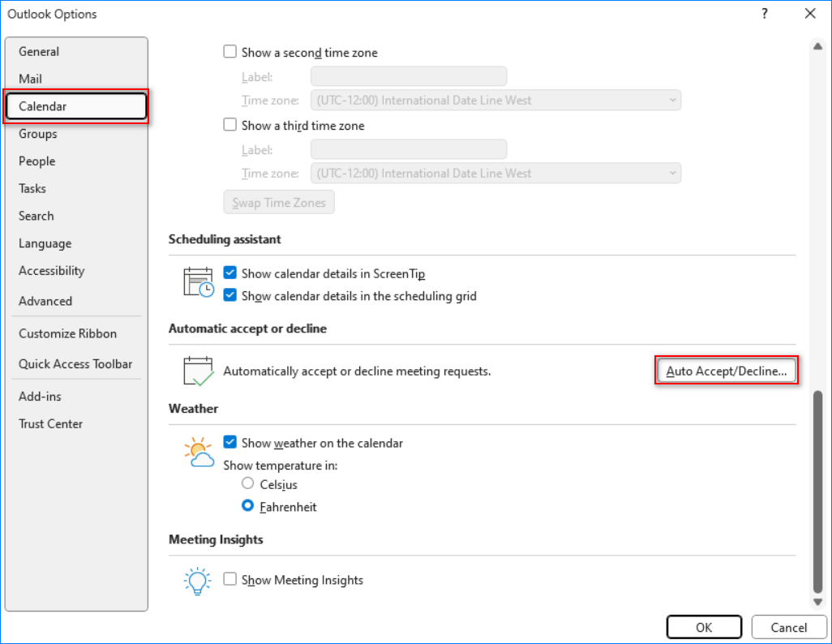Open the Search options category
This screenshot has height=644, width=832.
(76, 216)
